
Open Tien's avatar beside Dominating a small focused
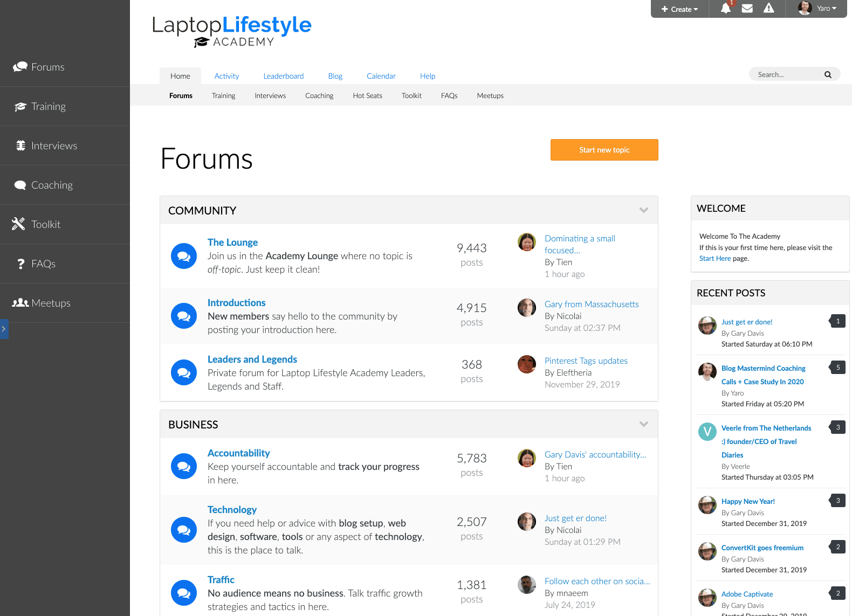[x=527, y=242]
